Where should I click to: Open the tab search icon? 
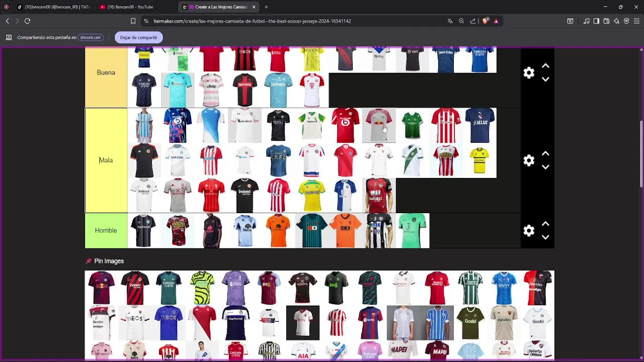570,21
